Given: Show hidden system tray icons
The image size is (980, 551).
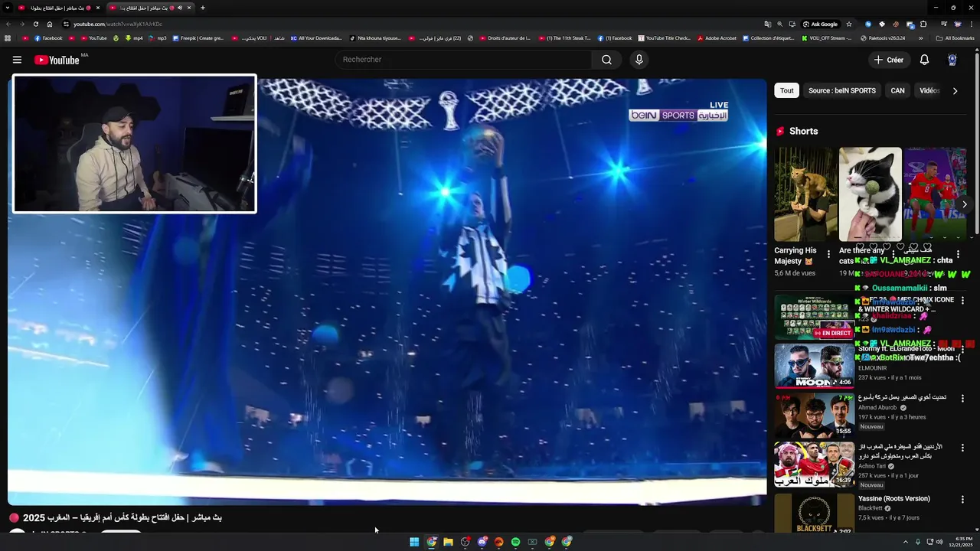Looking at the screenshot, I should pyautogui.click(x=907, y=542).
